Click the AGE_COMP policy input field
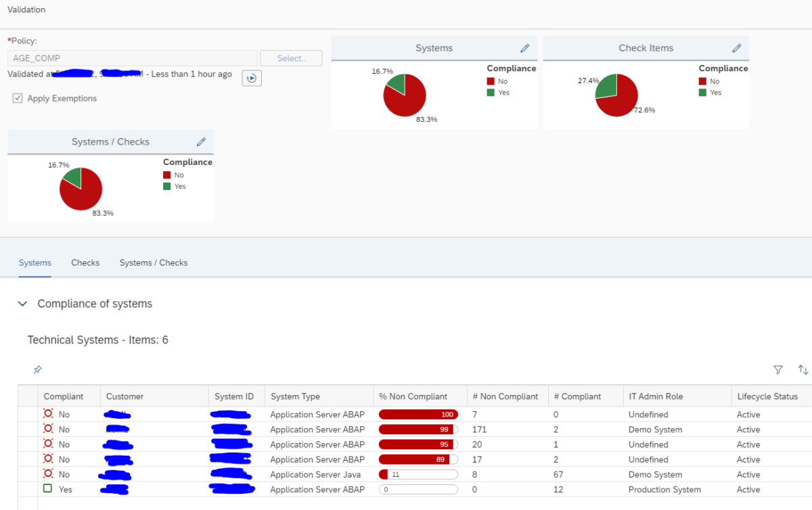 (132, 57)
